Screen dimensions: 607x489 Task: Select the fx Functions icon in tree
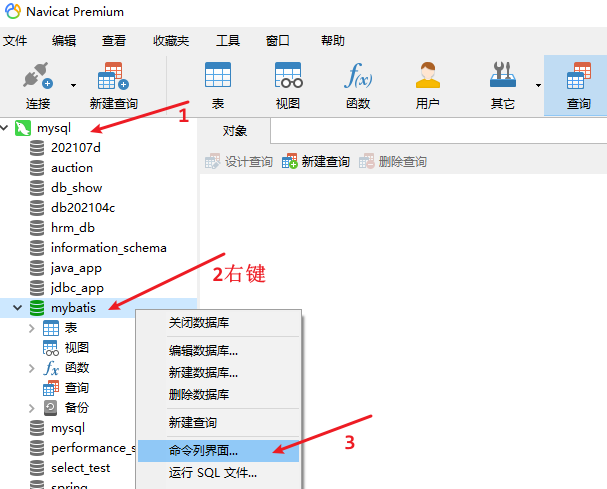pos(51,368)
